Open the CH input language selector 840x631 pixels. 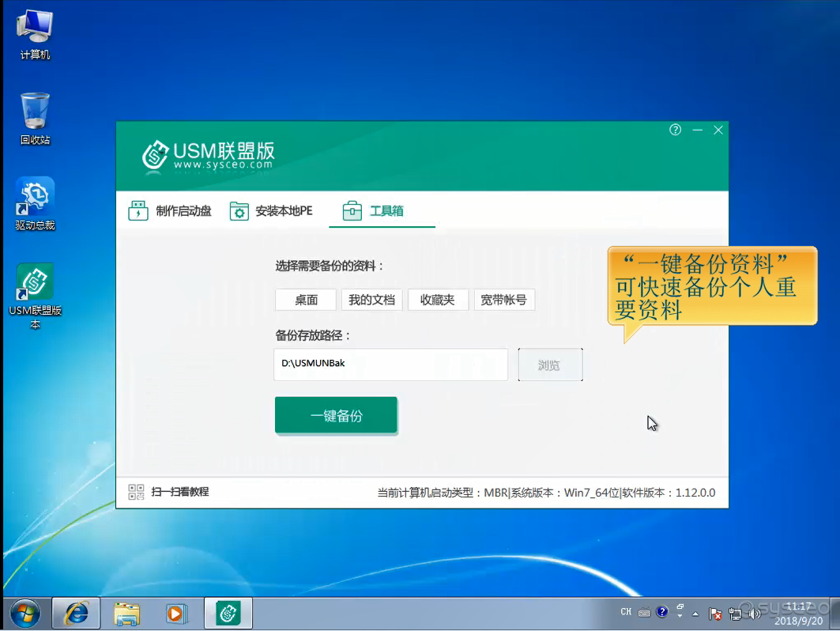626,612
